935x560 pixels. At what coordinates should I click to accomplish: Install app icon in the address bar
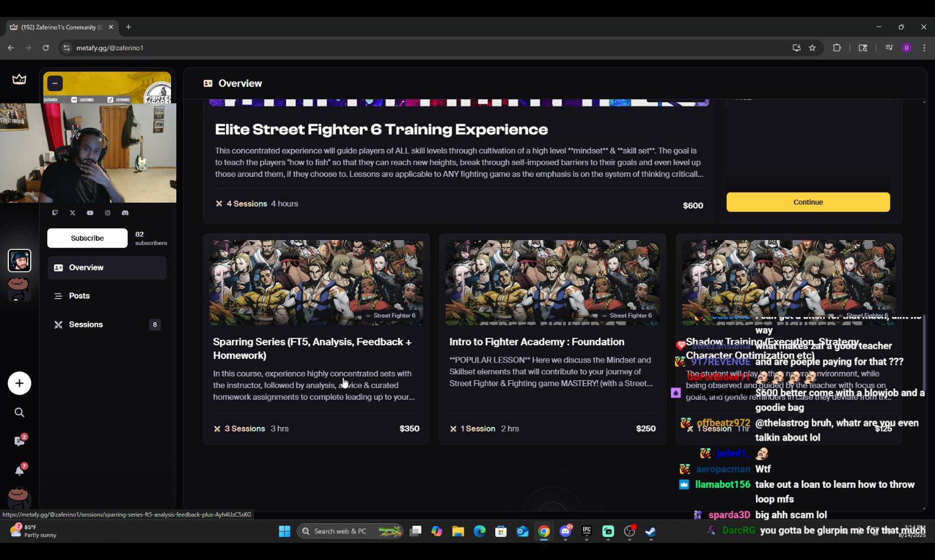797,48
